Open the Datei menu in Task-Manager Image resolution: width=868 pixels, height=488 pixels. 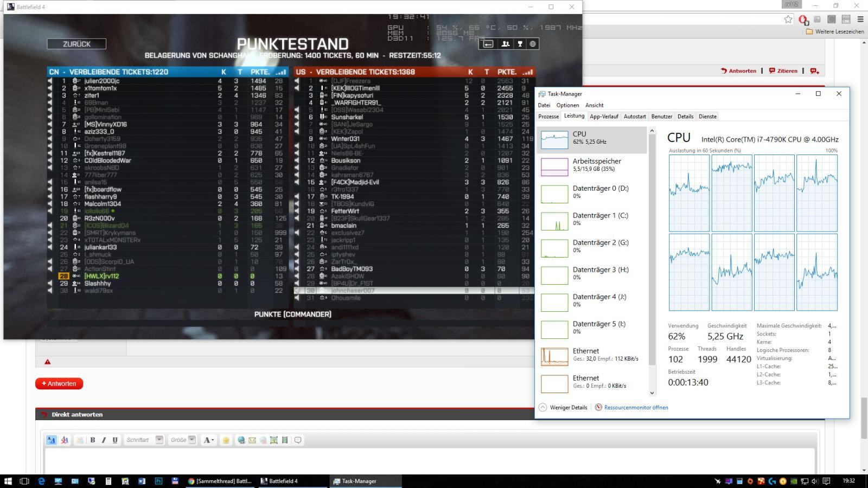pyautogui.click(x=544, y=105)
